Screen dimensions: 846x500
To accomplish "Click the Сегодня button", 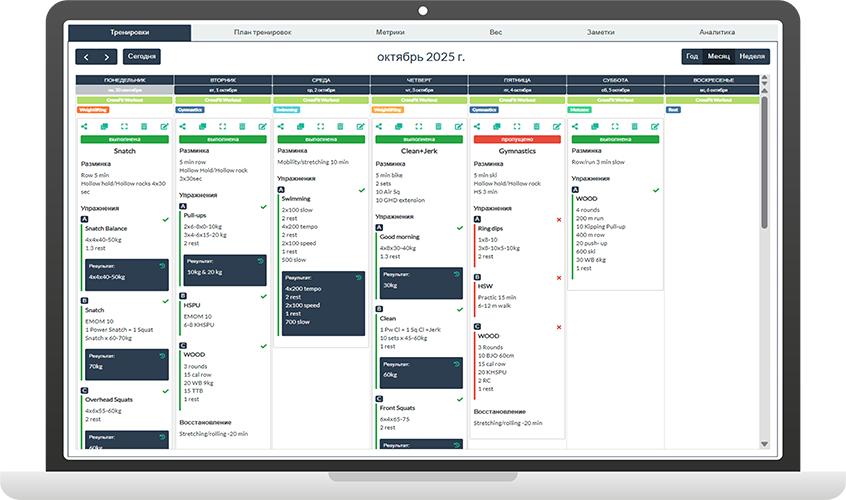I will click(x=142, y=57).
